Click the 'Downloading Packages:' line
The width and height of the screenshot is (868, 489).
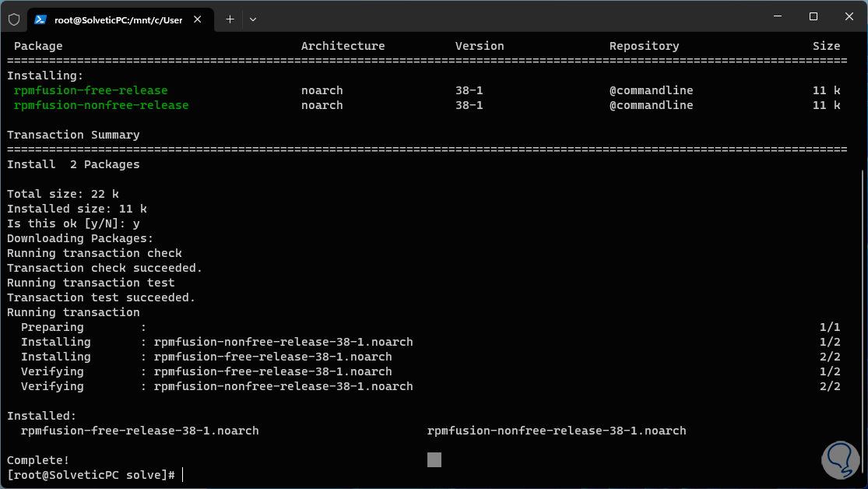click(80, 239)
